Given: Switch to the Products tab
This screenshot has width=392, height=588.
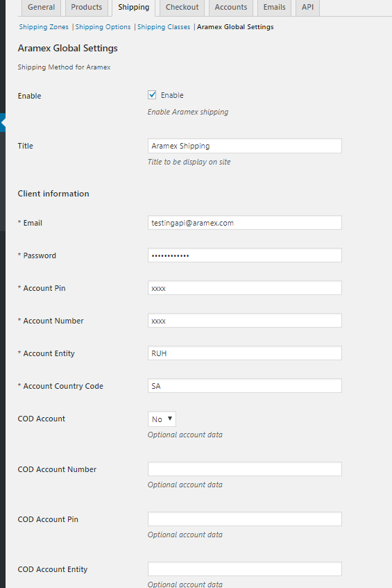Looking at the screenshot, I should [x=87, y=8].
